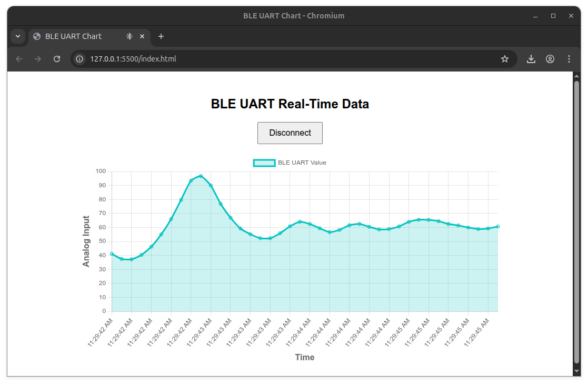Viewport: 588px width, 385px height.
Task: Click the peak data point near 97
Action: click(x=201, y=176)
